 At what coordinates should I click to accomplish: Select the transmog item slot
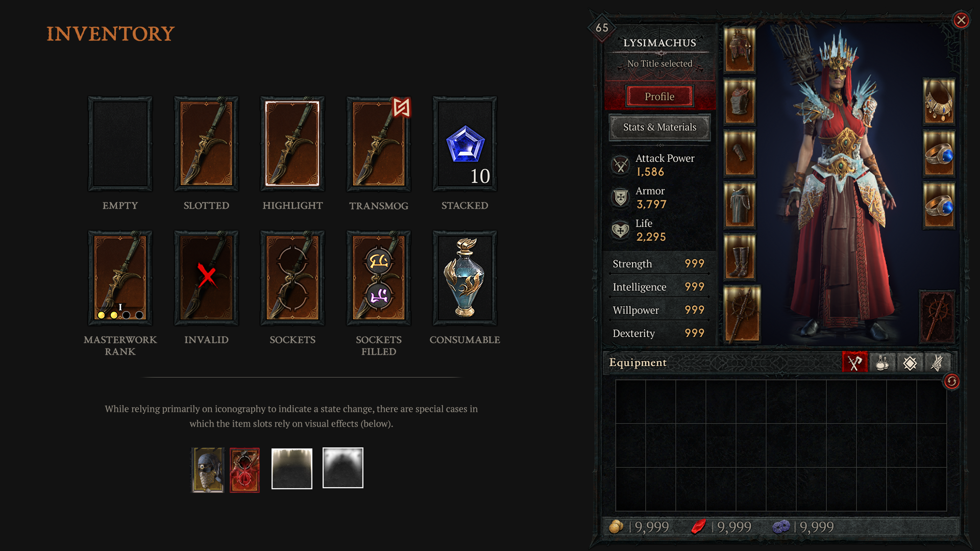click(379, 144)
